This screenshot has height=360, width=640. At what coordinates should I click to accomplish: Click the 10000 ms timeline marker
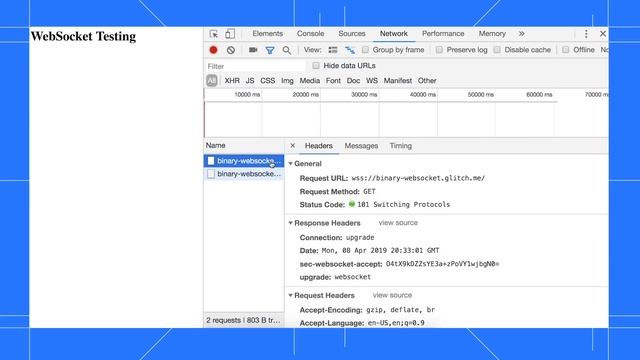[x=247, y=95]
